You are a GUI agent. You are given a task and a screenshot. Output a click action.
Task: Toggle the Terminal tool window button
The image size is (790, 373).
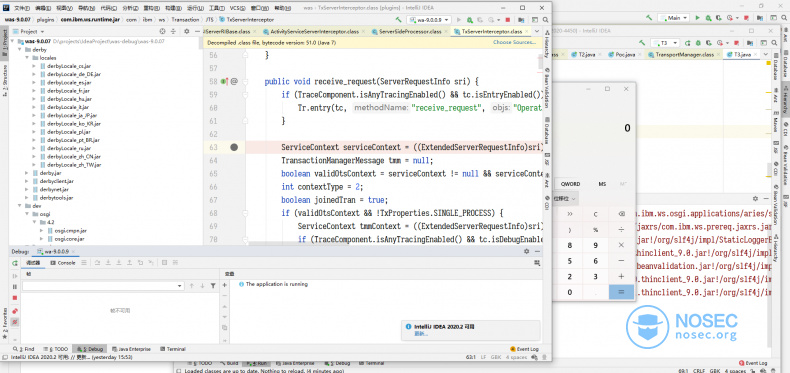[x=172, y=349]
